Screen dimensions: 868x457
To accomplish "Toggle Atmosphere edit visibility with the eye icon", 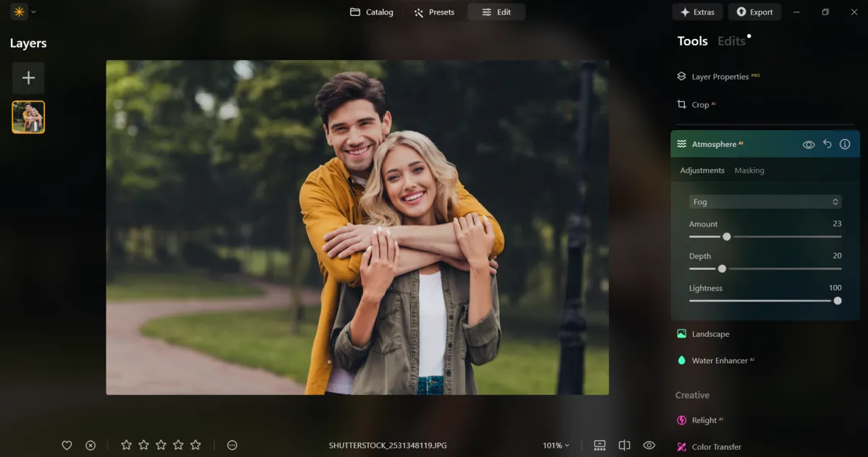I will click(808, 144).
